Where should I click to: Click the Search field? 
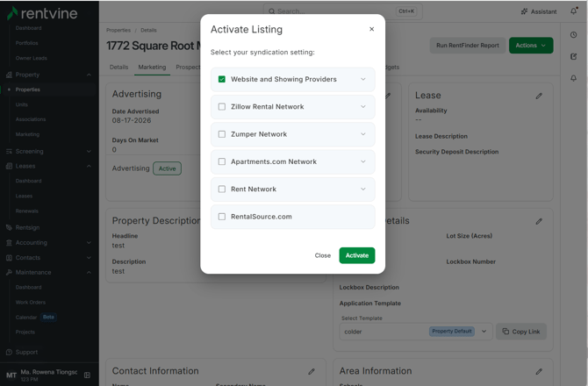[x=343, y=11]
